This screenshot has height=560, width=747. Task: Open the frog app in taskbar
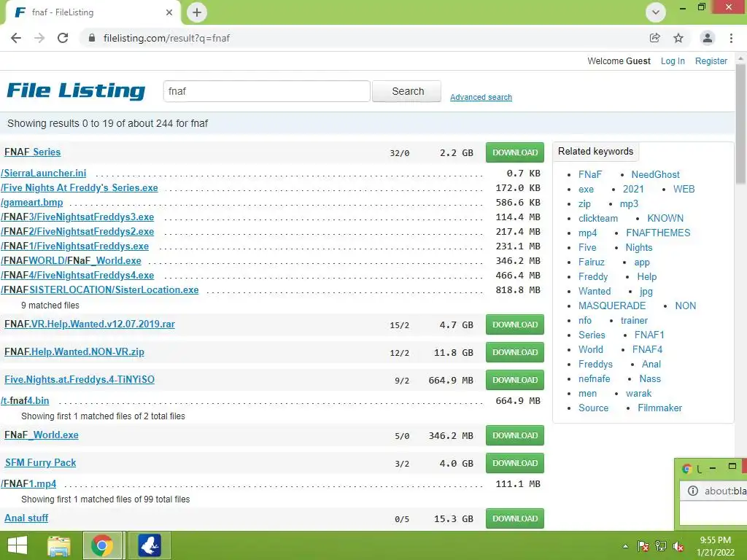point(150,545)
